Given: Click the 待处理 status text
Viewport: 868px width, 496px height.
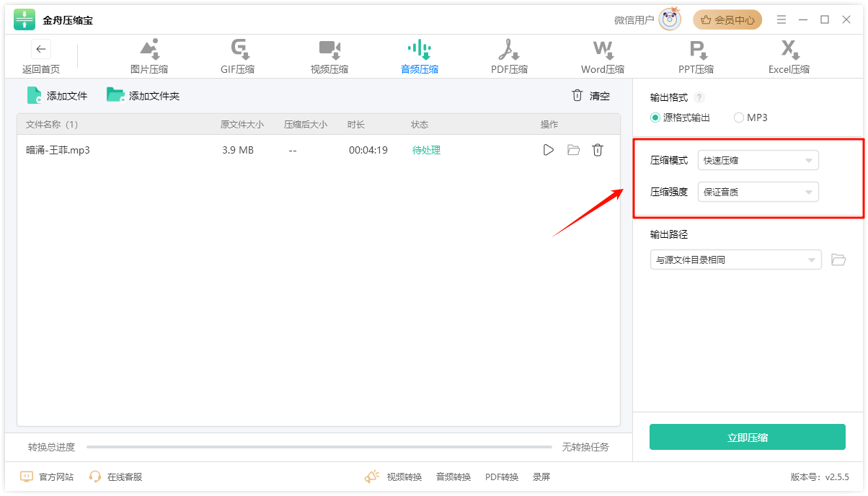Looking at the screenshot, I should click(426, 150).
